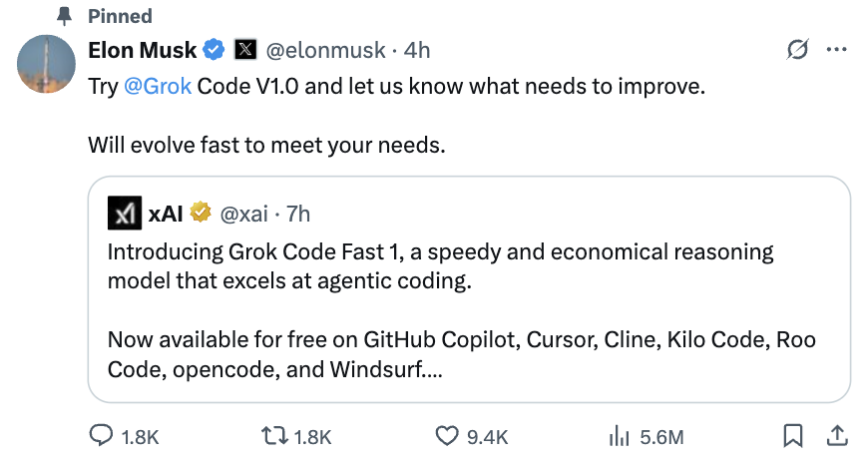The height and width of the screenshot is (467, 868).
Task: Open the @xai handle in quoted post
Action: point(243,213)
